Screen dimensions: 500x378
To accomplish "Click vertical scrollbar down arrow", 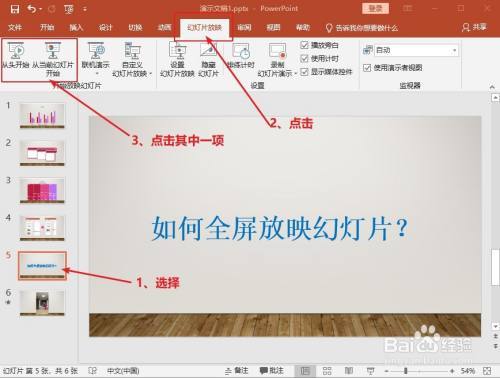I will (495, 326).
